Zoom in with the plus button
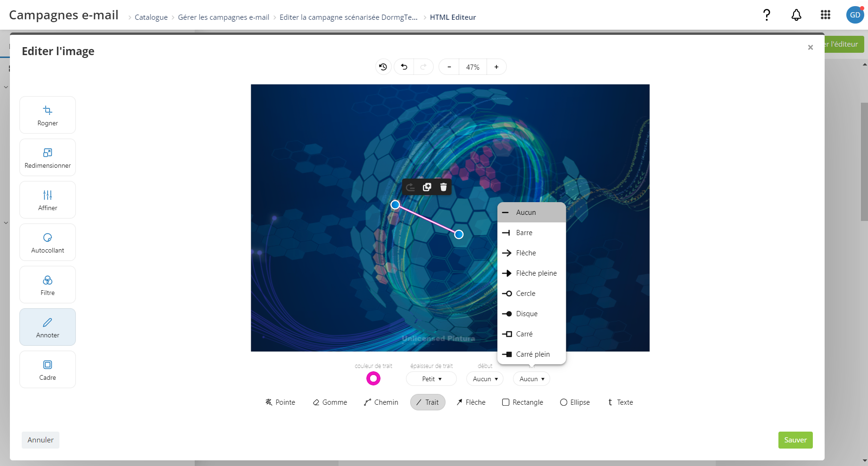The width and height of the screenshot is (868, 466). point(496,67)
